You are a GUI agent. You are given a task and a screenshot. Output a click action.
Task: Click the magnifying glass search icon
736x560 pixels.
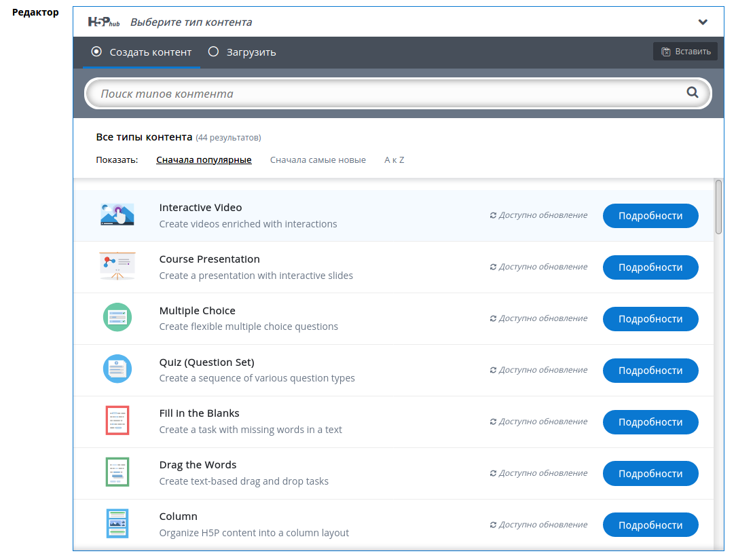click(692, 93)
